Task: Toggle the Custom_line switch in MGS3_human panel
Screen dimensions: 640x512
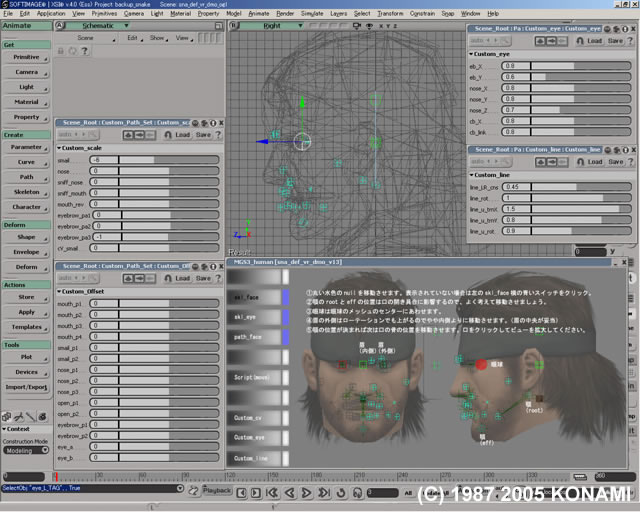Action: coord(285,458)
